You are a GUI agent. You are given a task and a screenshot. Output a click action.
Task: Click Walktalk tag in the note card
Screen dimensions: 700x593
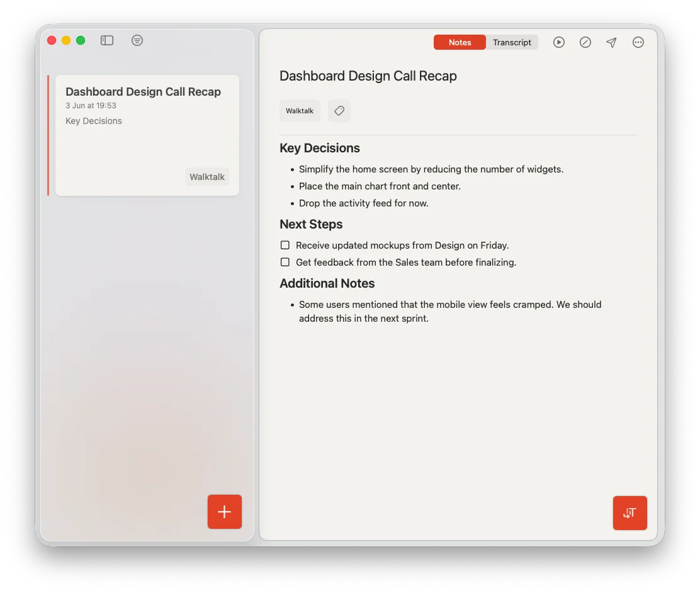(206, 177)
